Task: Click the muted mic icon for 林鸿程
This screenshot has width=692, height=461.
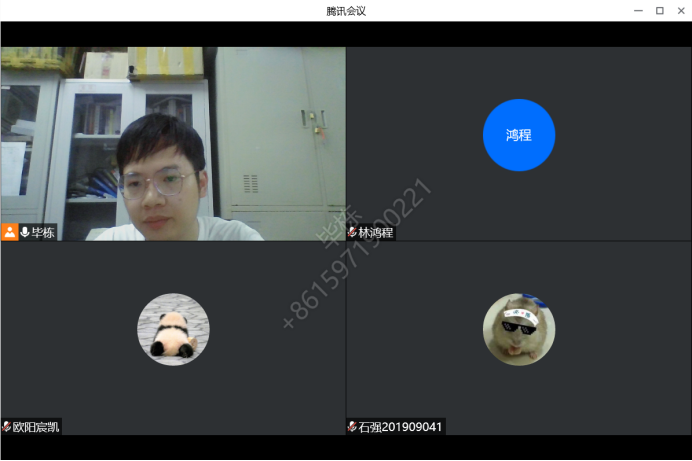Action: 352,232
